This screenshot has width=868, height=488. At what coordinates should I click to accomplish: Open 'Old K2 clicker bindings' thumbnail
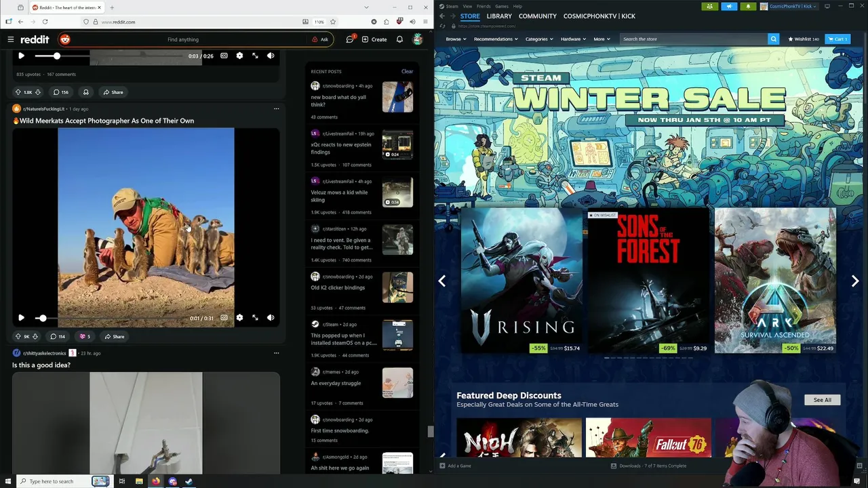click(x=397, y=287)
